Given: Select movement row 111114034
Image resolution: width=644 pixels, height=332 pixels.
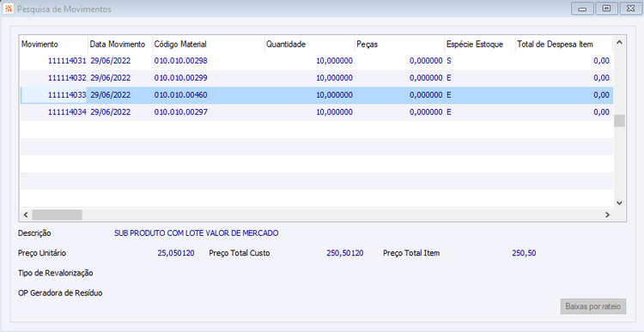Looking at the screenshot, I should pos(317,112).
